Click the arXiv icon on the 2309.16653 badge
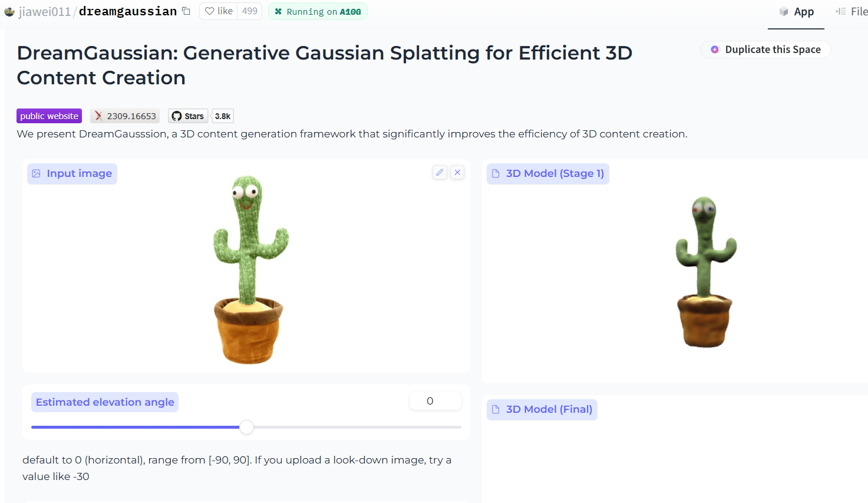 pos(99,116)
